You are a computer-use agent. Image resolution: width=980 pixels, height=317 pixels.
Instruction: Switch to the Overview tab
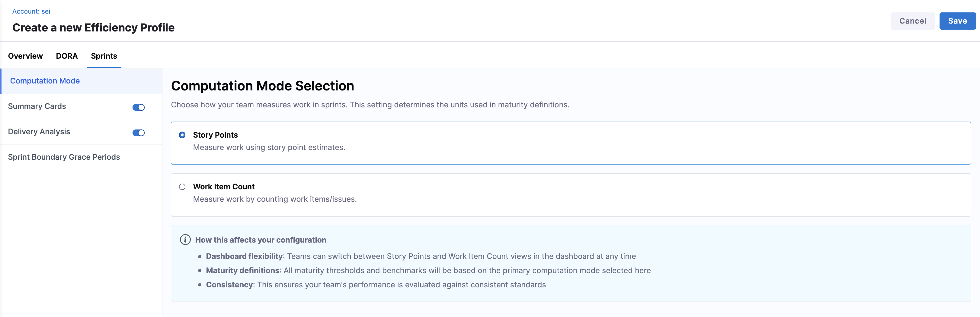[x=25, y=56]
